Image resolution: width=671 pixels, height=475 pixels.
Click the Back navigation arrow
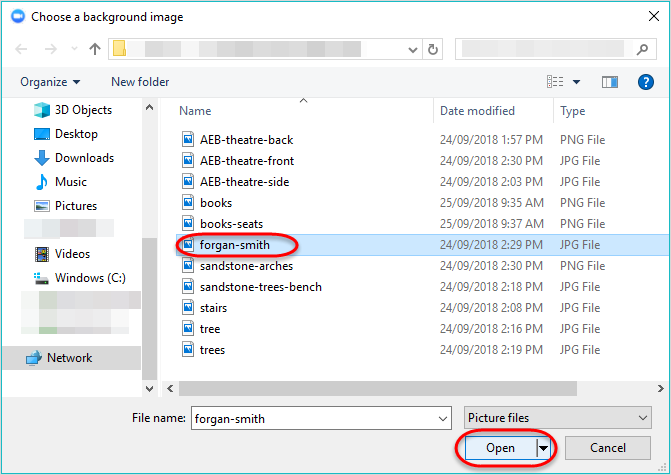pyautogui.click(x=21, y=49)
